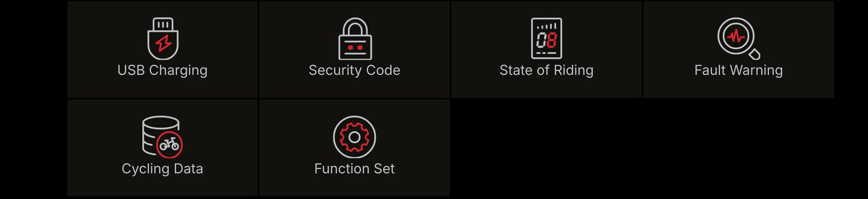Select the gear Function Set icon

click(354, 137)
